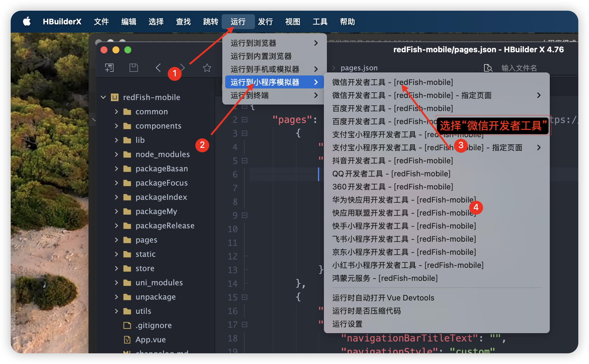Viewport: 589px width, 364px height.
Task: Navigate back using the left arrow icon
Action: coord(158,68)
